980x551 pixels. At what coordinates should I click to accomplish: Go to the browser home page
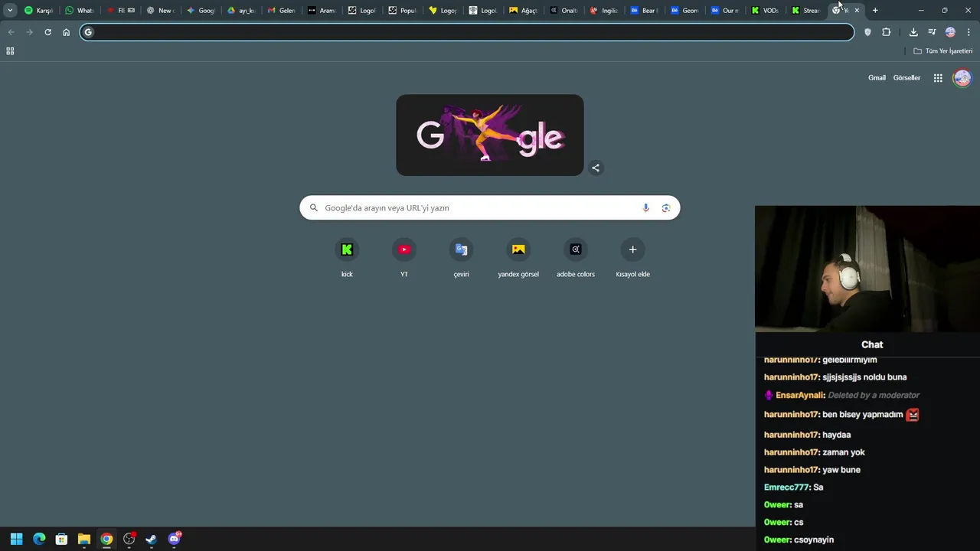pyautogui.click(x=66, y=32)
